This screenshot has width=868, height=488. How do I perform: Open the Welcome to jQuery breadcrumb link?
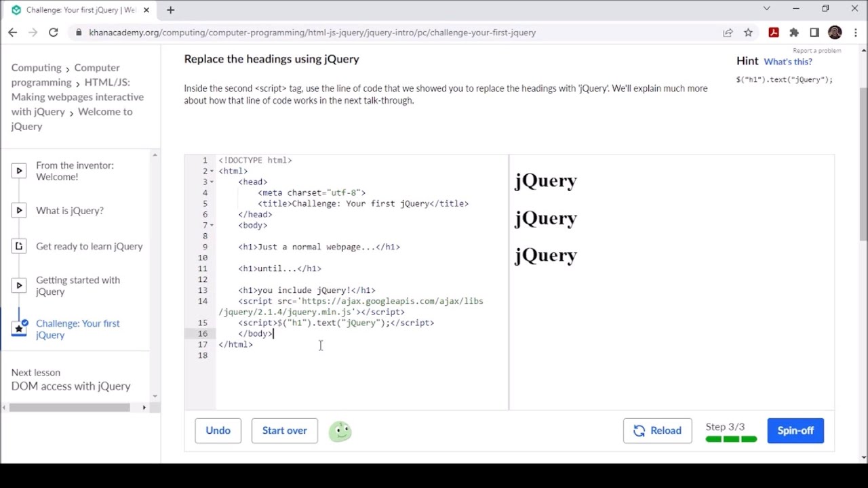pos(71,119)
